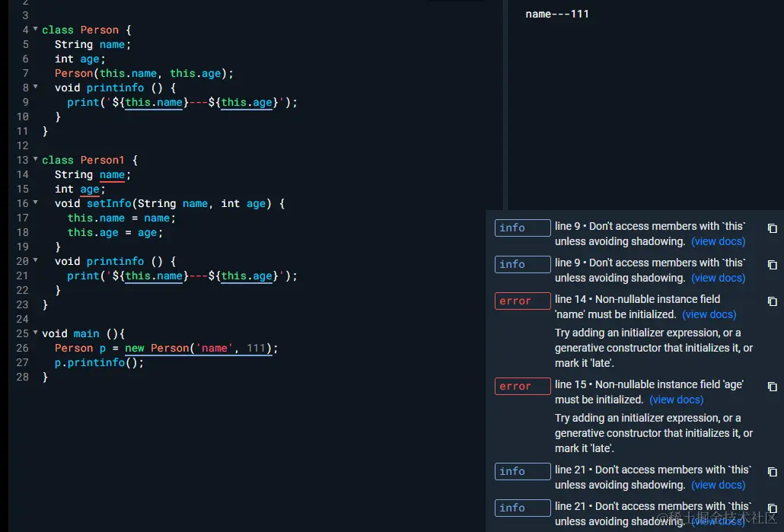Click 'p.printinfo();' on line 27

[99, 362]
